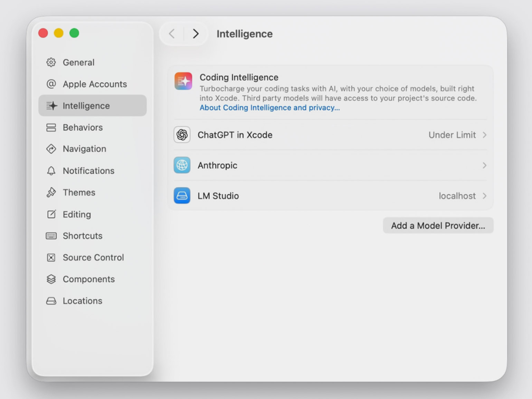Go back with the left arrow

pyautogui.click(x=172, y=34)
